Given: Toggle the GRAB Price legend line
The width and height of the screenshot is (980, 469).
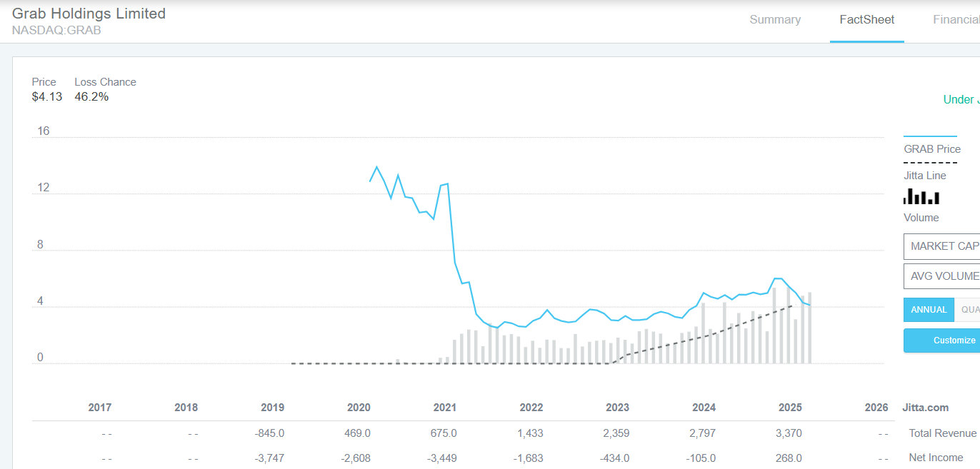Looking at the screenshot, I should tap(930, 136).
